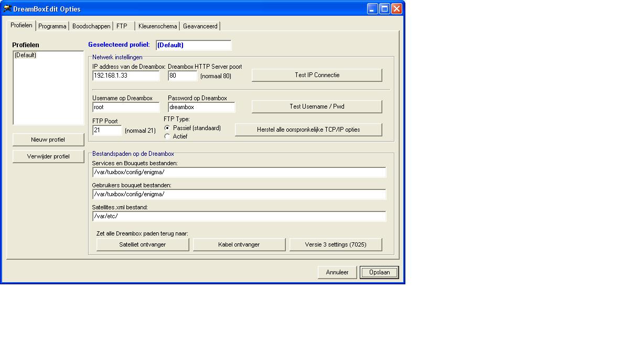Click the Opslaan button

pyautogui.click(x=379, y=272)
